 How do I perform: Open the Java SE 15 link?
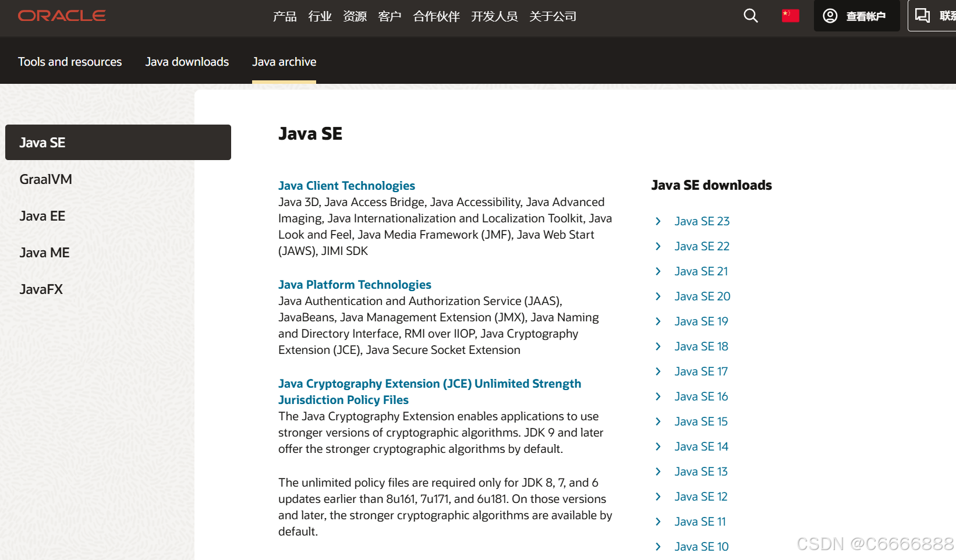point(701,421)
